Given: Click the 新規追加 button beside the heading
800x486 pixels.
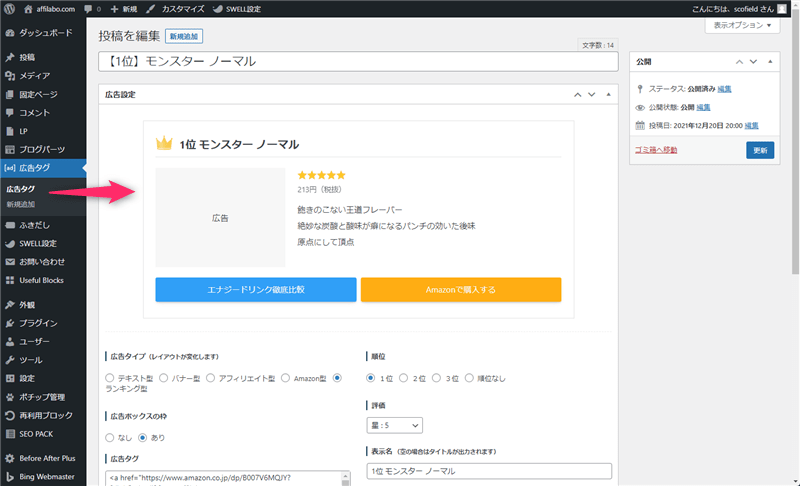Looking at the screenshot, I should pos(184,36).
